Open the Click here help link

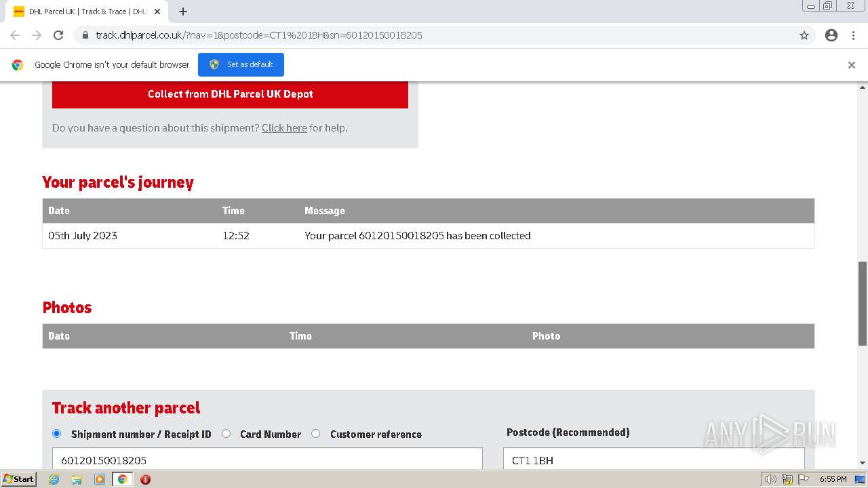pos(284,128)
